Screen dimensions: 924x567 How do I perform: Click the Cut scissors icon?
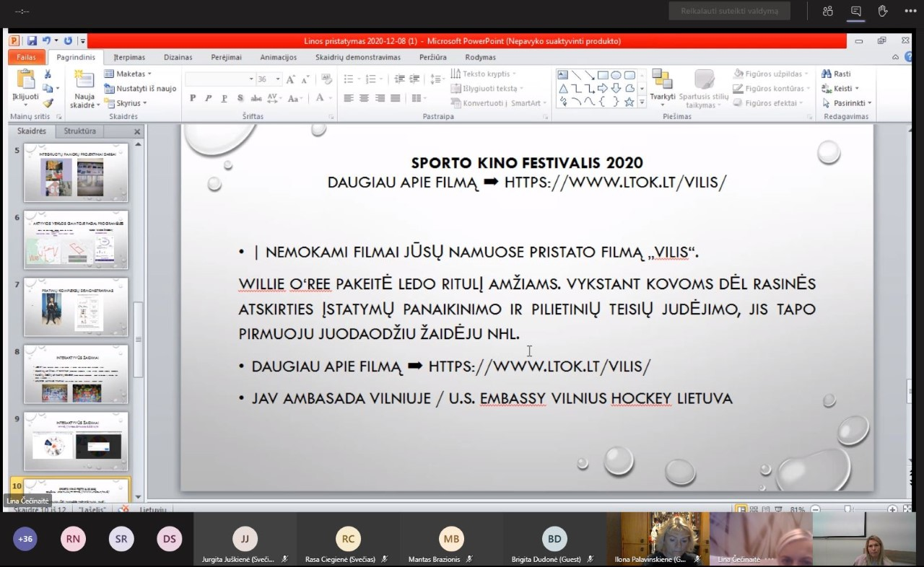[48, 74]
